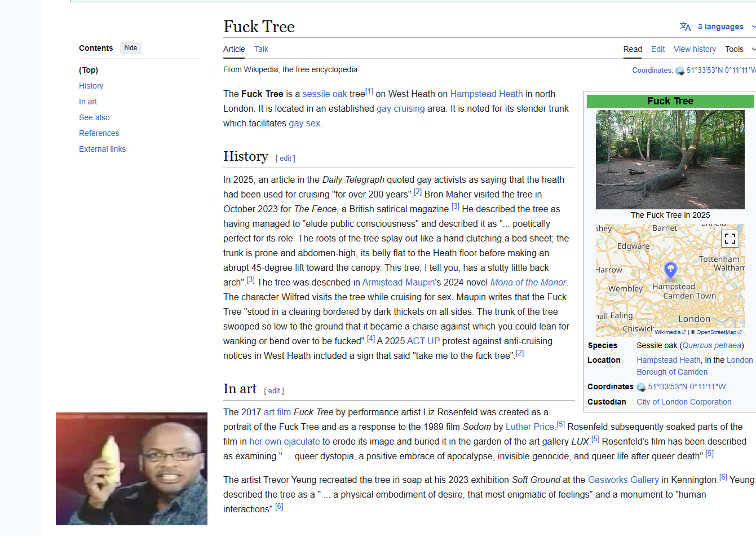Open her own ejaculate link
Image resolution: width=756 pixels, height=536 pixels.
click(285, 442)
